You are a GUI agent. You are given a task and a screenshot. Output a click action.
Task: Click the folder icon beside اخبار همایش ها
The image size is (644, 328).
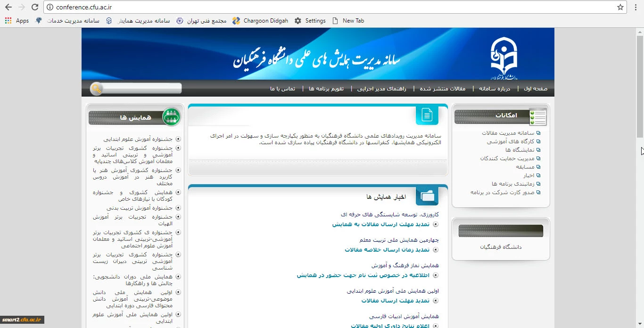[427, 196]
